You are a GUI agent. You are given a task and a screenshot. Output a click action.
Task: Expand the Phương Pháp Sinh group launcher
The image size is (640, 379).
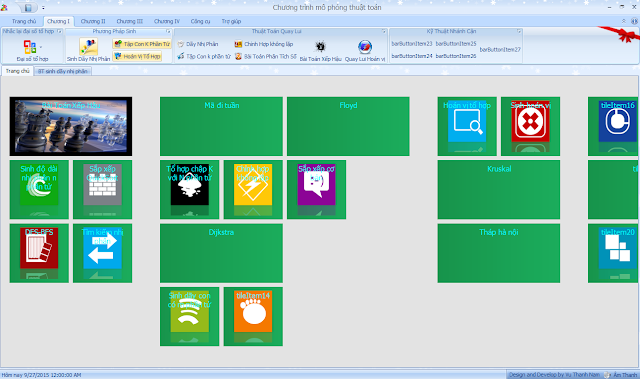(168, 31)
